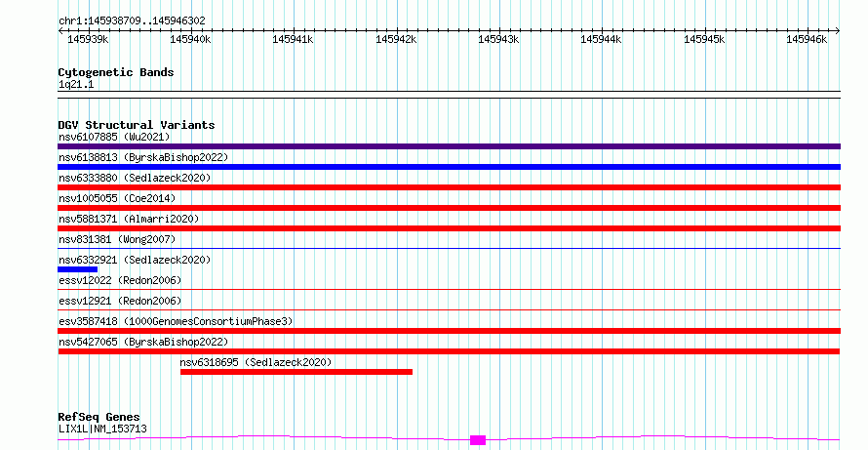
Task: Click the red nsv6333880 variant bar
Action: click(449, 187)
